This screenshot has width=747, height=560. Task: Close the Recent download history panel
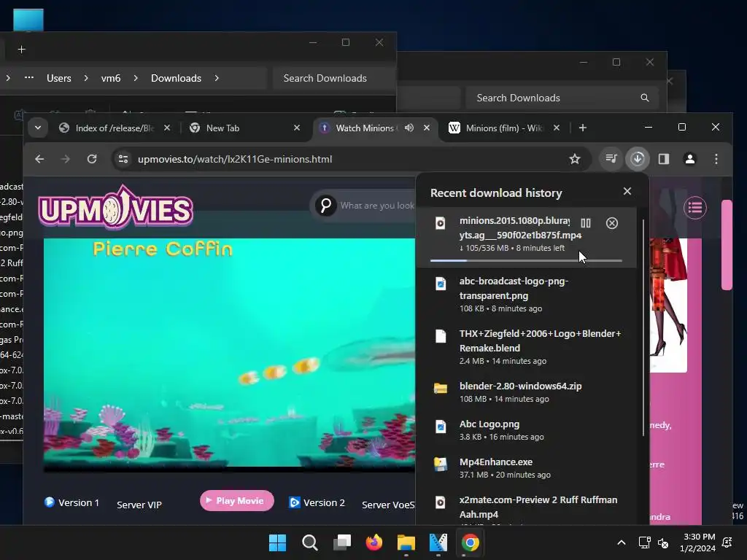click(627, 191)
